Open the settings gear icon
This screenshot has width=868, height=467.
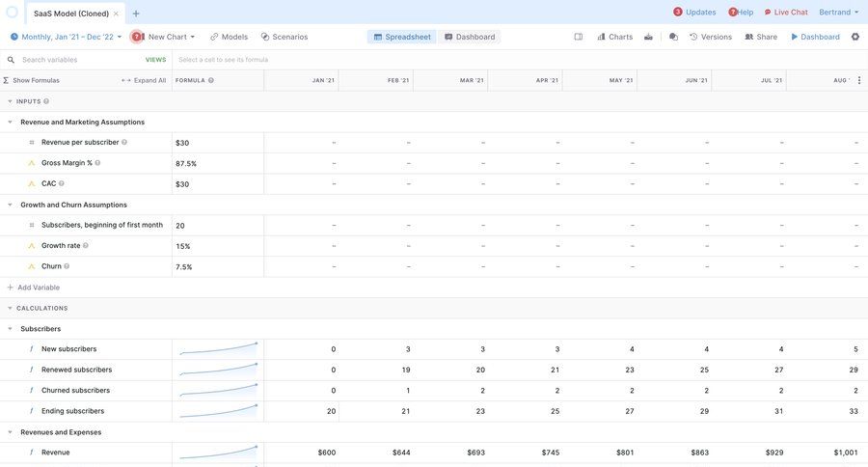coord(854,37)
